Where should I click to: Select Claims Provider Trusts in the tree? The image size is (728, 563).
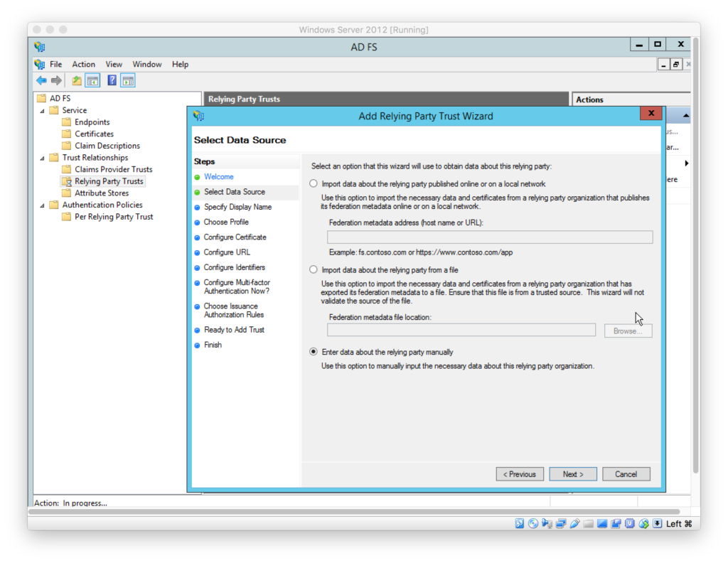click(x=113, y=169)
